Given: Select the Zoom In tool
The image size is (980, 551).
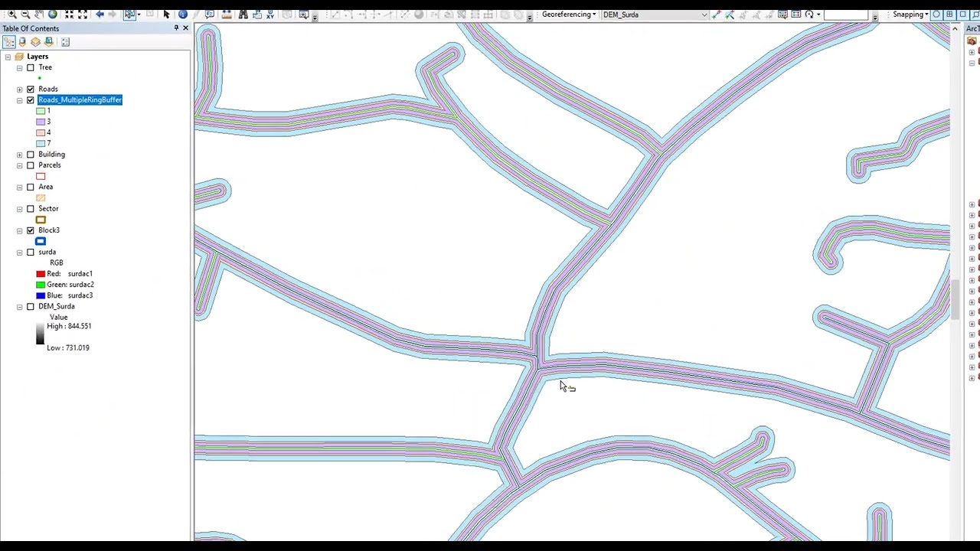Looking at the screenshot, I should tap(12, 15).
